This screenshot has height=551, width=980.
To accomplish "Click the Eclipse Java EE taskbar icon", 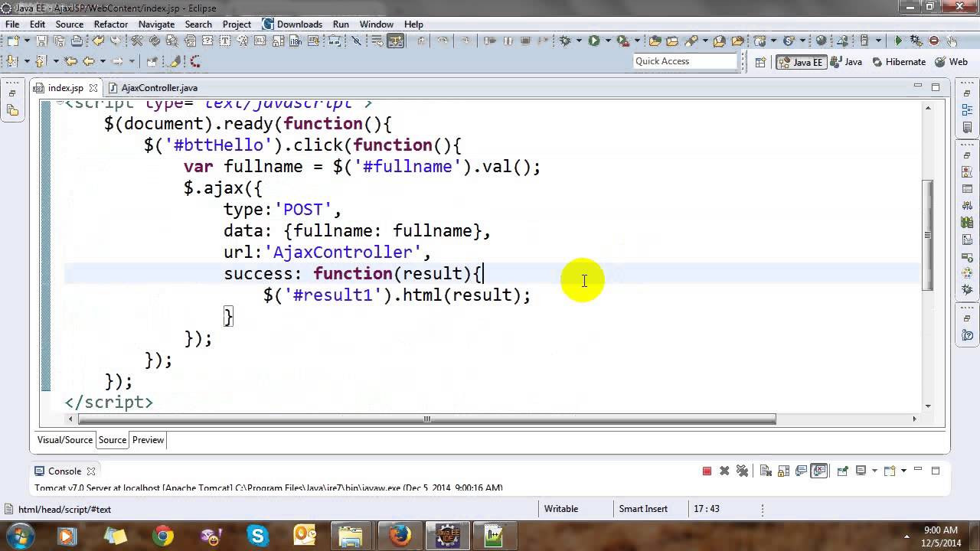I will point(447,536).
